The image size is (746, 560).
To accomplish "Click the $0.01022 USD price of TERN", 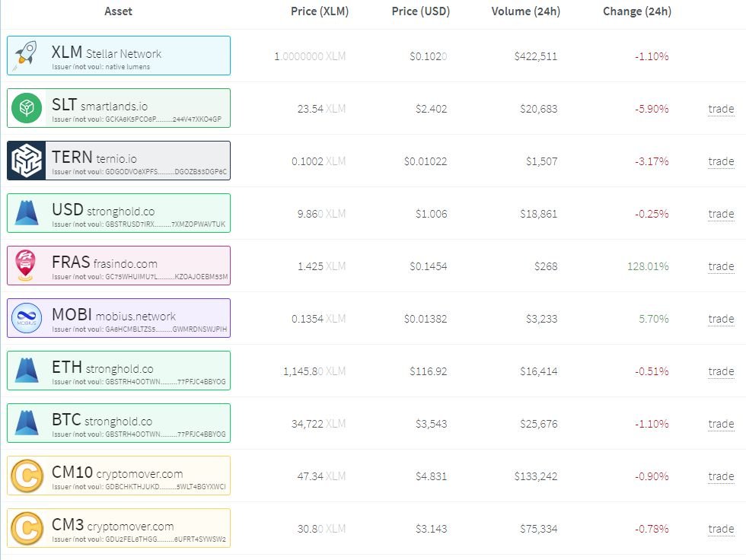I will tap(426, 161).
